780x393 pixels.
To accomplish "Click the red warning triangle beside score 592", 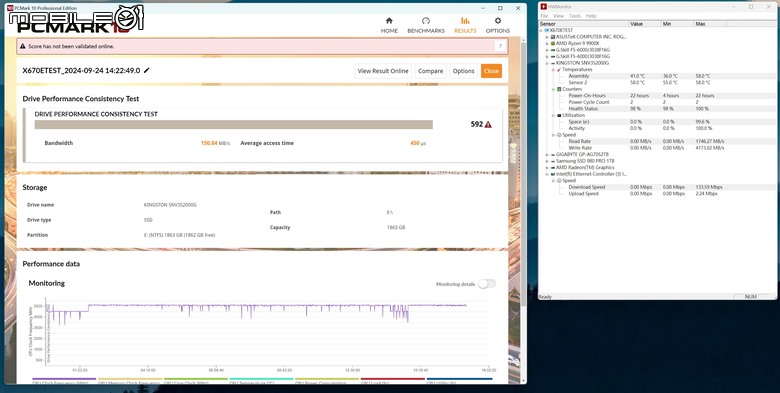I will [488, 124].
